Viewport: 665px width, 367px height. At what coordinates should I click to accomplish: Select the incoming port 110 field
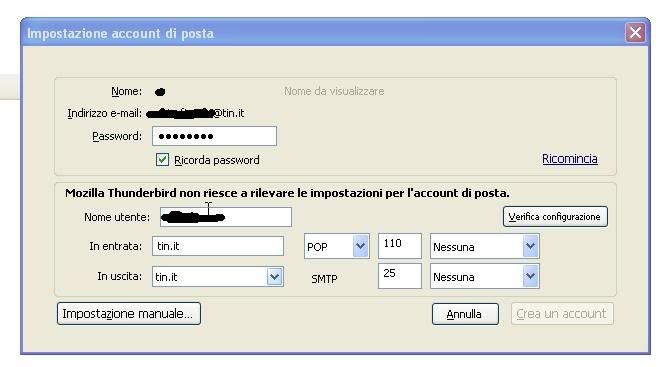coord(400,246)
